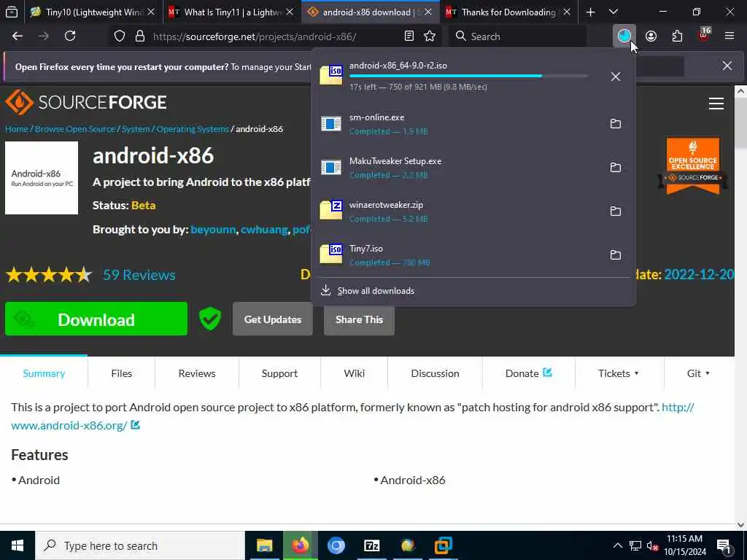The width and height of the screenshot is (747, 560).
Task: Open the Discussion tab
Action: tap(435, 373)
